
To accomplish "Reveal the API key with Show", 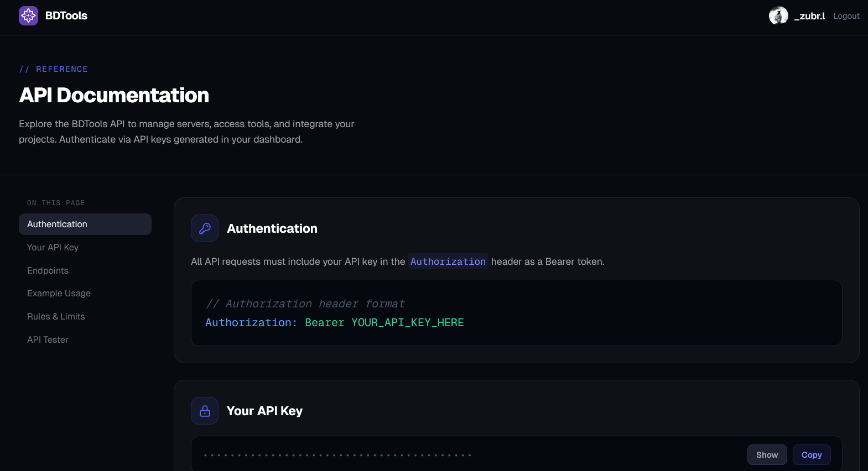I will pyautogui.click(x=767, y=454).
